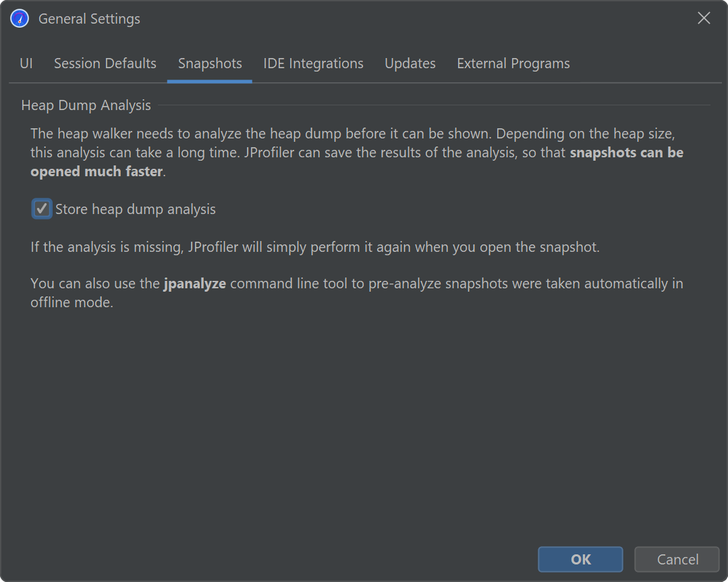Click the bold "jpanalyze" text
728x582 pixels.
(x=195, y=284)
